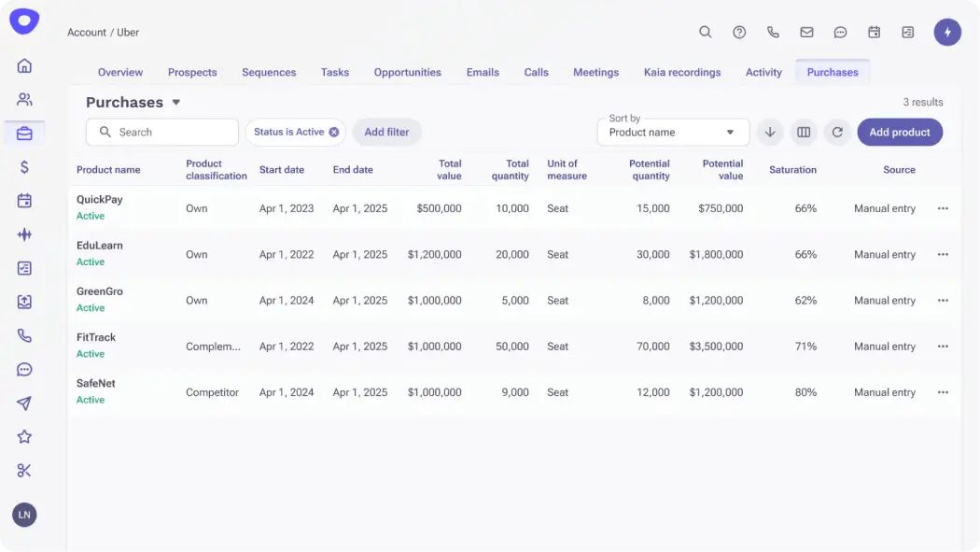Viewport: 980px width, 552px height.
Task: Toggle sort direction with the down arrow
Action: (770, 132)
